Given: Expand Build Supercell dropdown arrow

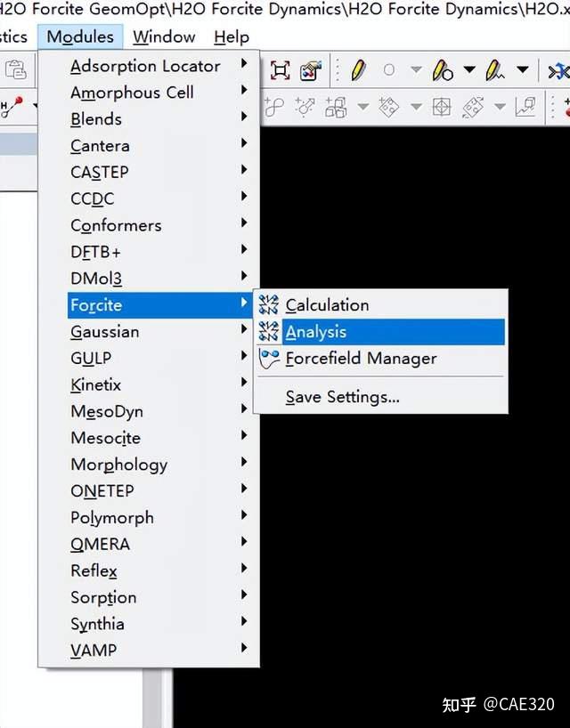Looking at the screenshot, I should (363, 108).
